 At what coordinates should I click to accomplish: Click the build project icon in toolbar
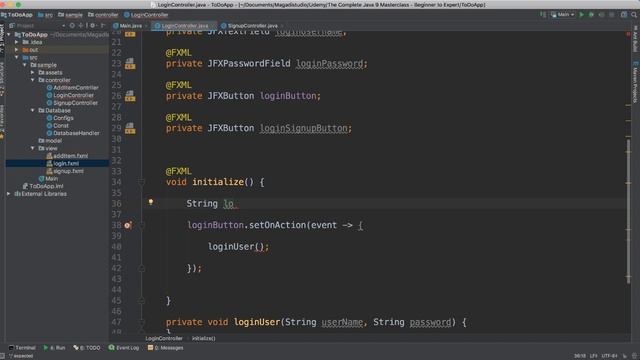coord(543,15)
